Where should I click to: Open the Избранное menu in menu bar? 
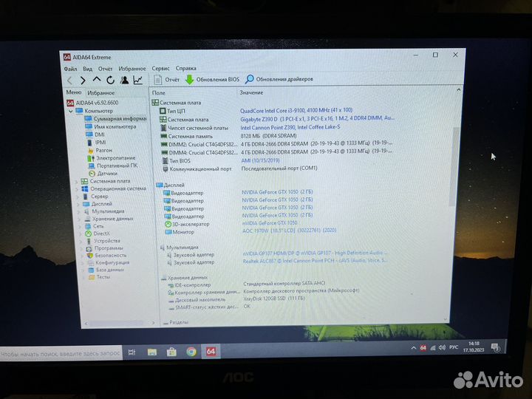click(x=132, y=69)
